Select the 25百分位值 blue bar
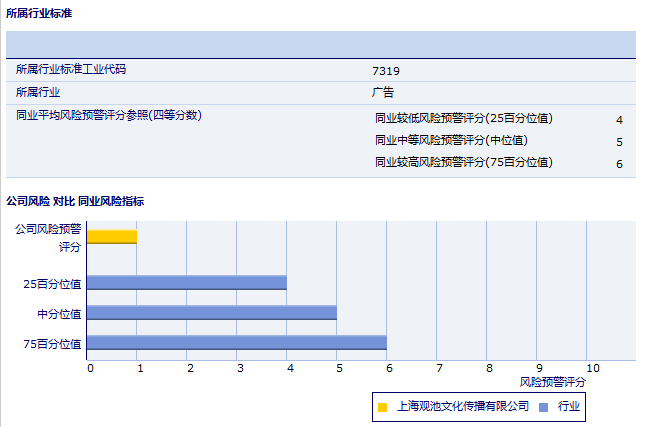Viewport: 662px width, 427px height. (187, 283)
